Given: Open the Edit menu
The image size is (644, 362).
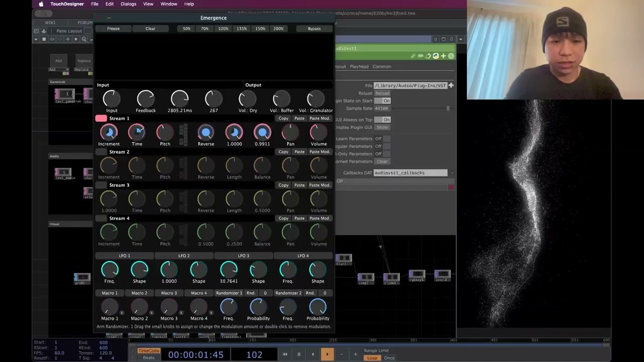Looking at the screenshot, I should tap(110, 4).
